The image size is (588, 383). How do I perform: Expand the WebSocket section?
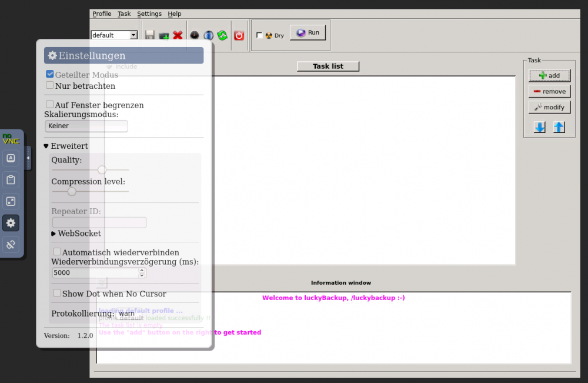(x=76, y=234)
